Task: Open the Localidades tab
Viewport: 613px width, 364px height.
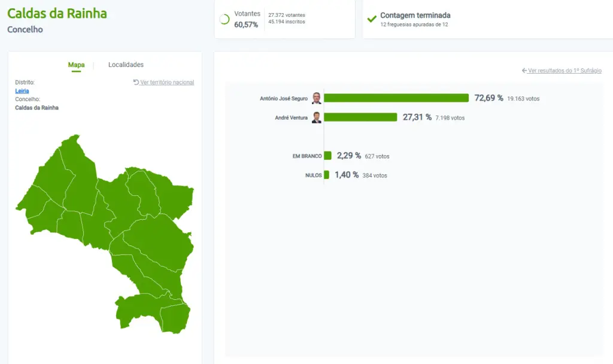Action: [126, 65]
